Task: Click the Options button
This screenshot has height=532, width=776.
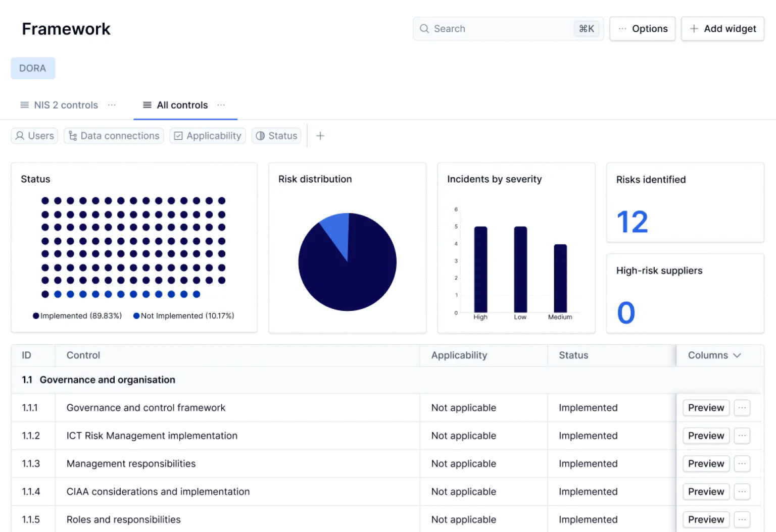Action: (x=642, y=29)
